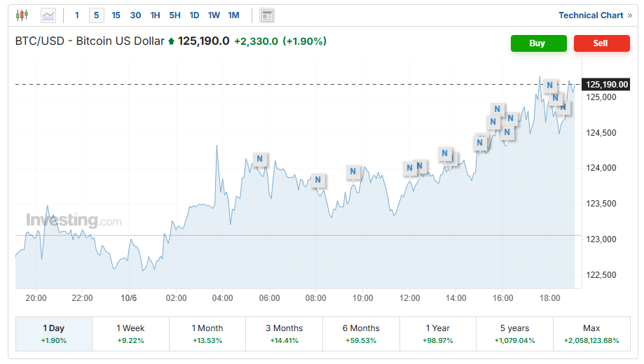The image size is (644, 364).
Task: Click the 125,190.00 current price label
Action: (606, 85)
